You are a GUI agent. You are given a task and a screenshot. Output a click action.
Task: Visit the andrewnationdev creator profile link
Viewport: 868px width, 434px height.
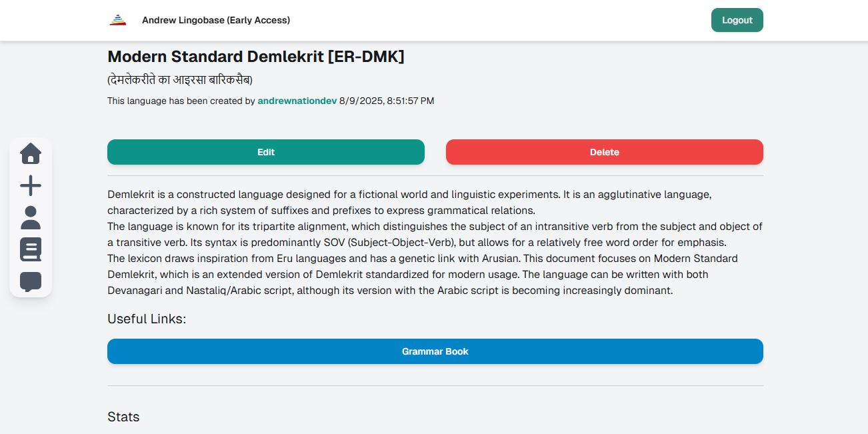(x=297, y=101)
